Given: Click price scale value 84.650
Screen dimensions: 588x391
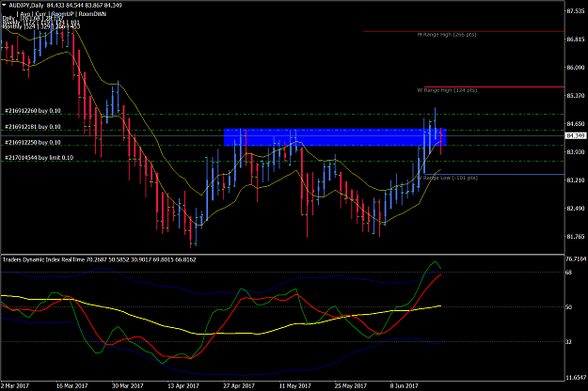Looking at the screenshot, I should click(576, 123).
